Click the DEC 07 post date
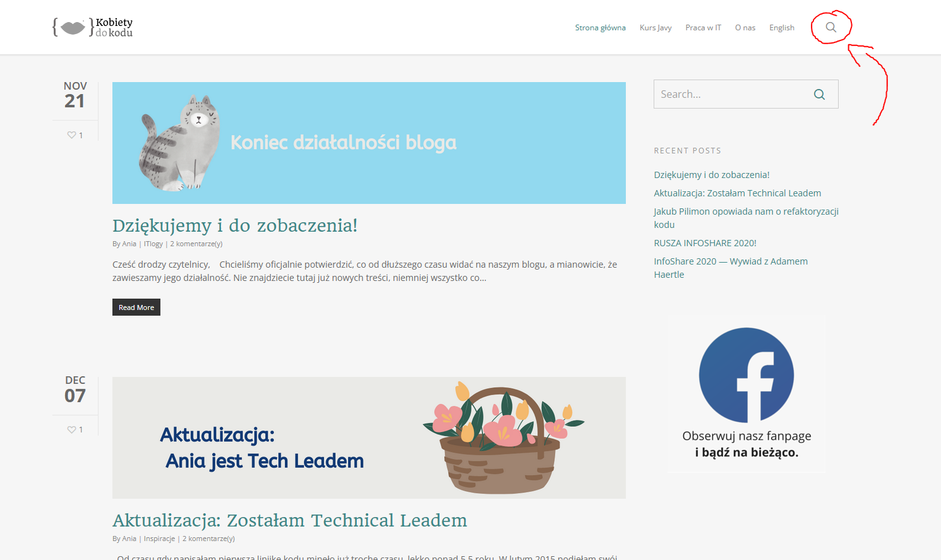941x560 pixels. [75, 390]
